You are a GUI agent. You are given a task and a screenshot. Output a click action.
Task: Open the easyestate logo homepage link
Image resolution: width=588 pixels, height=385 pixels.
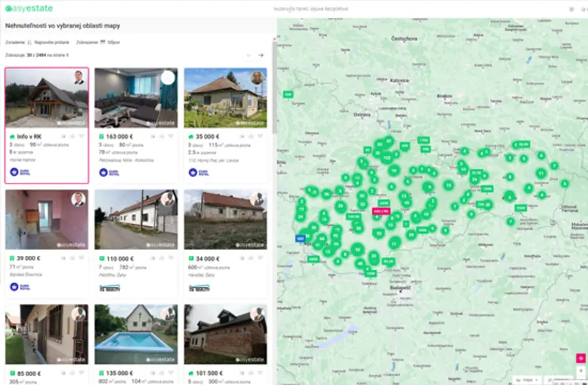29,8
